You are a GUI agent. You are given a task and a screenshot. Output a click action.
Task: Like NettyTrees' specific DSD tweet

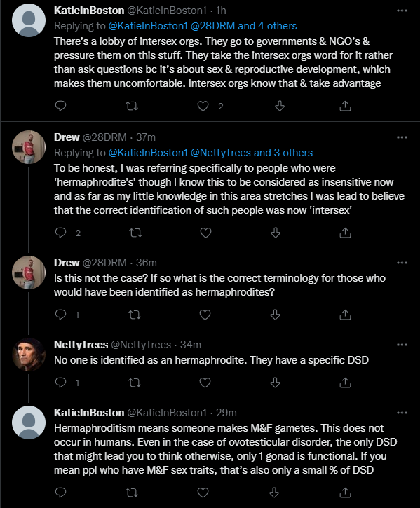205,383
